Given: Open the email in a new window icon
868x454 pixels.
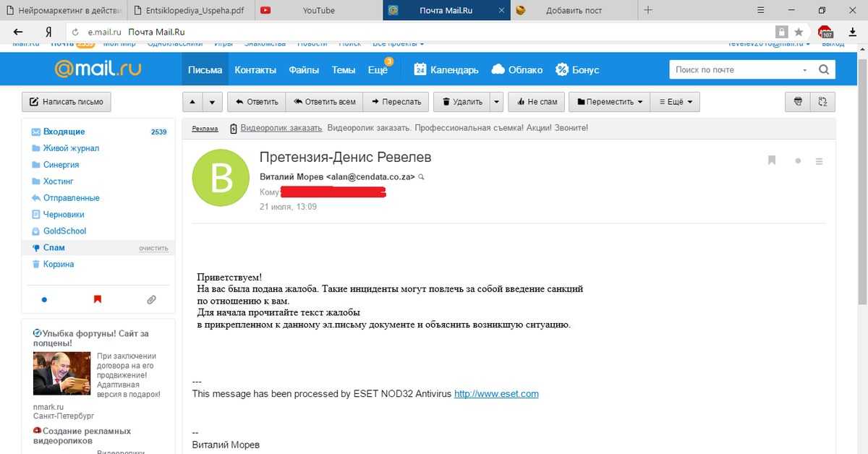Looking at the screenshot, I should pyautogui.click(x=822, y=102).
